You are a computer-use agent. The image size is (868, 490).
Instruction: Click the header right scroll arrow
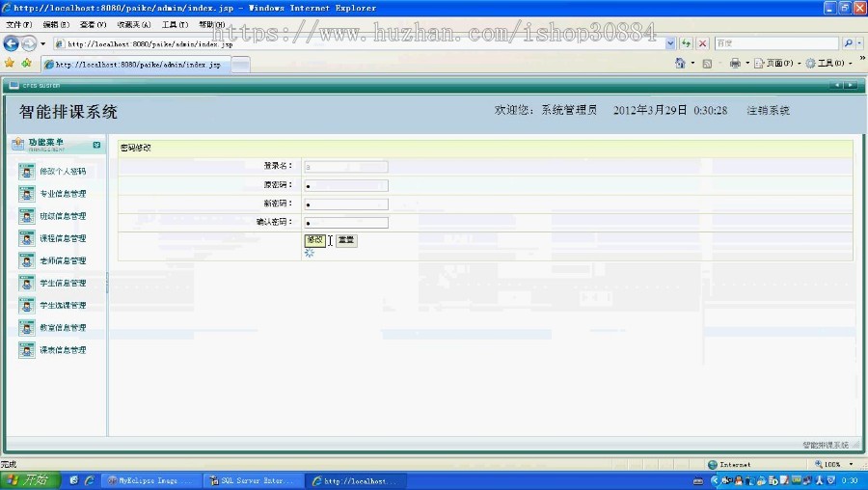[851, 85]
